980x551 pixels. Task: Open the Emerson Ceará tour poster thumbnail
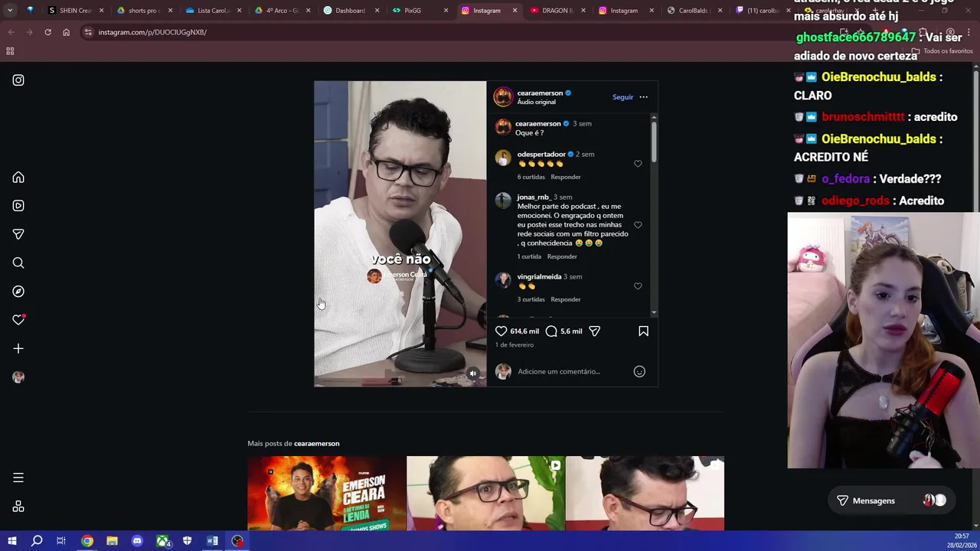(x=327, y=493)
